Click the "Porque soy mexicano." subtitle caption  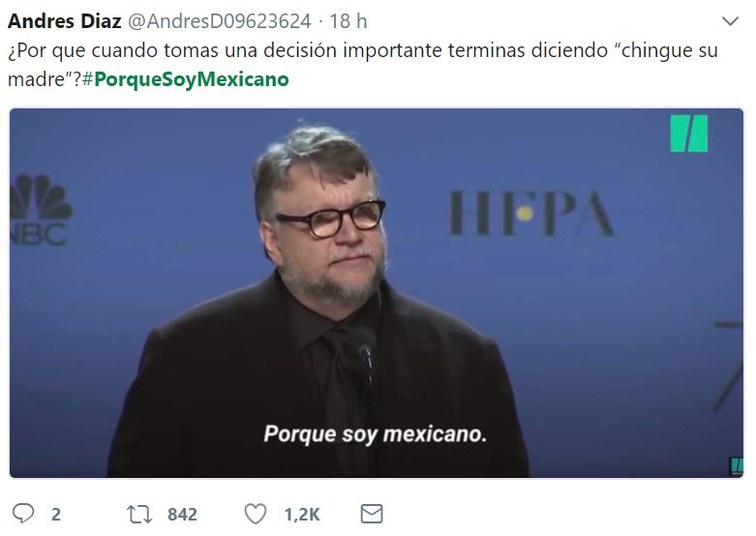[x=376, y=433]
